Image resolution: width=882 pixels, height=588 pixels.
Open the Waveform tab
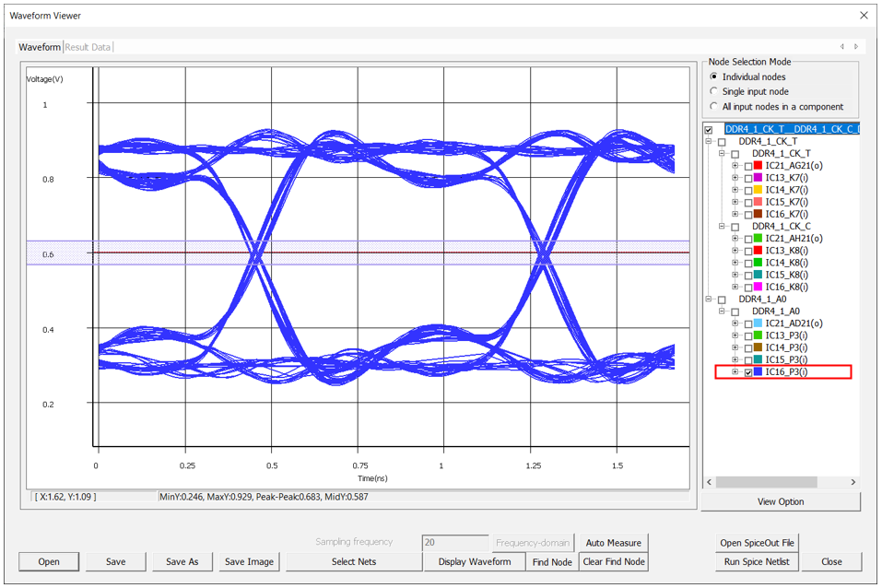(40, 47)
